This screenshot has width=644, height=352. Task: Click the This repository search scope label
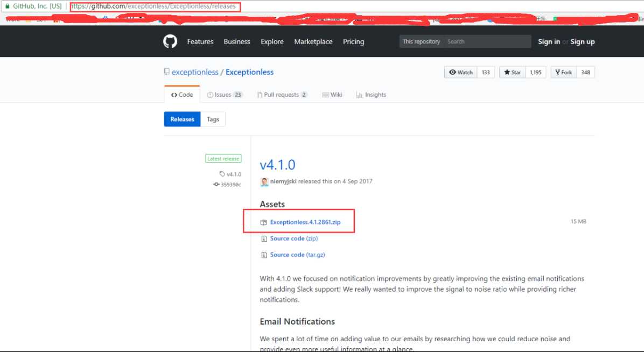(422, 41)
